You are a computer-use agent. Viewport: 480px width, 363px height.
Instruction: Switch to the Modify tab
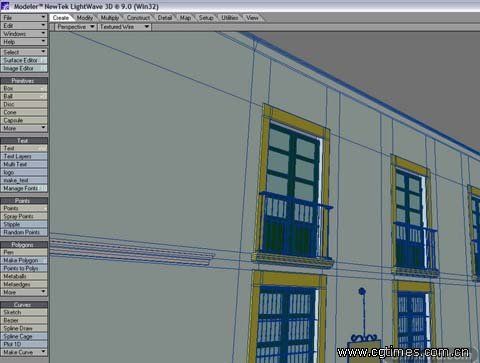(x=85, y=18)
